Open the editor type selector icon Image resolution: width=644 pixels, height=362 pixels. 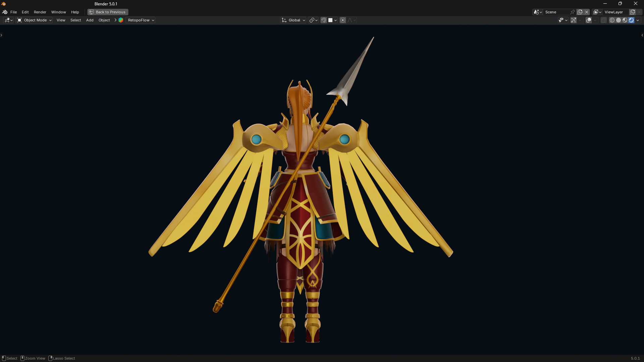point(8,20)
